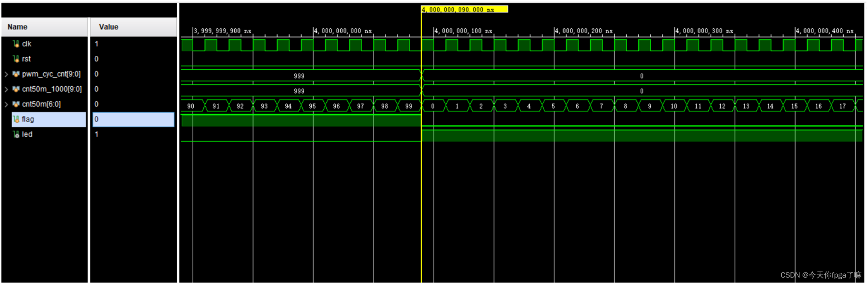
Task: Click the 3,999,999,900 ns ruler mark
Action: pyautogui.click(x=222, y=31)
